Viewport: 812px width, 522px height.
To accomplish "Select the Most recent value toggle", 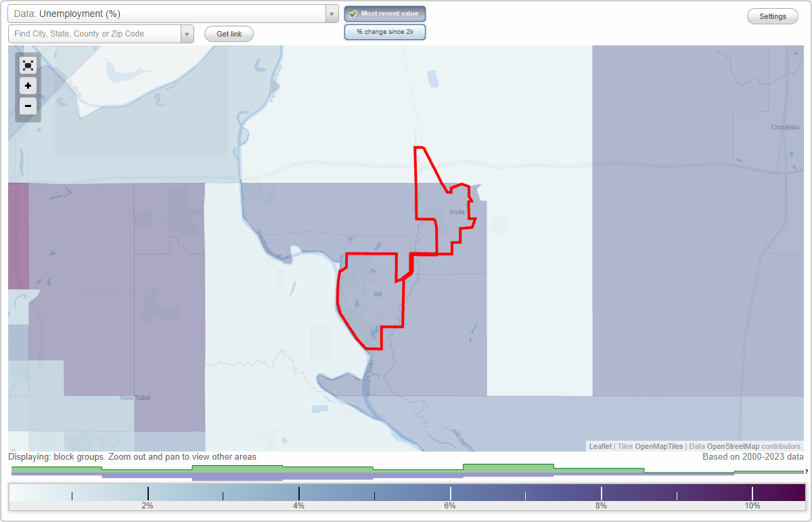I will (x=385, y=14).
